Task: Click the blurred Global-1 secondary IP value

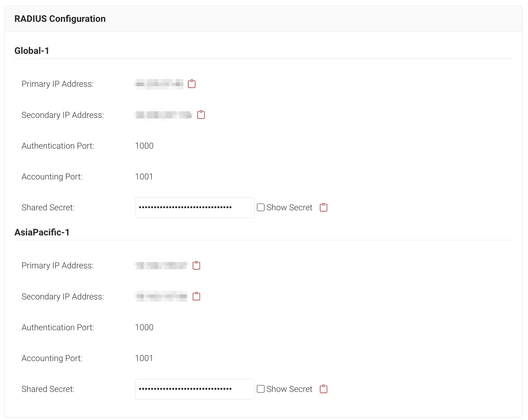Action: pos(163,115)
